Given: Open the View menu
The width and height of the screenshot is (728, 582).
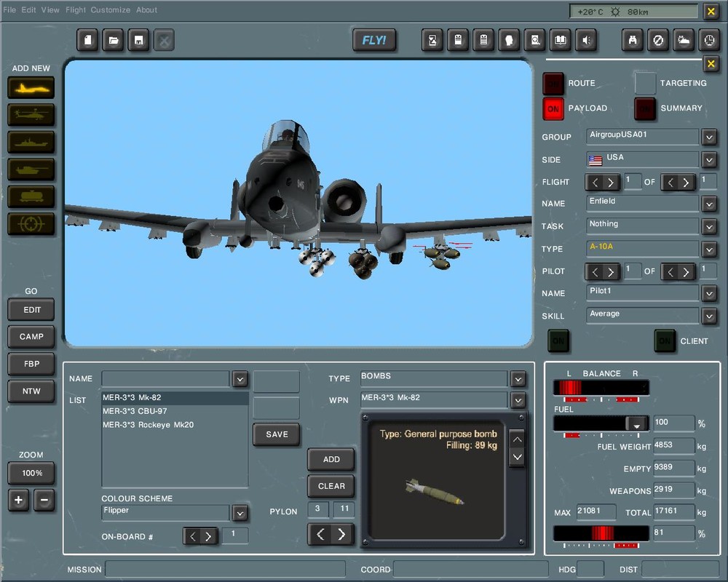Looking at the screenshot, I should pos(50,9).
